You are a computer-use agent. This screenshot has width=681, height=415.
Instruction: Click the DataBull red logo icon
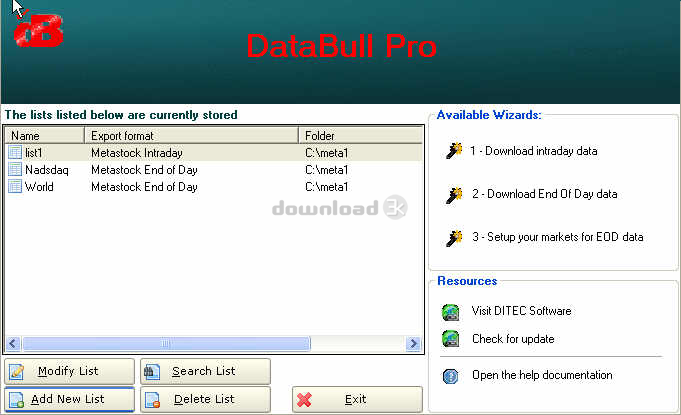coord(39,30)
